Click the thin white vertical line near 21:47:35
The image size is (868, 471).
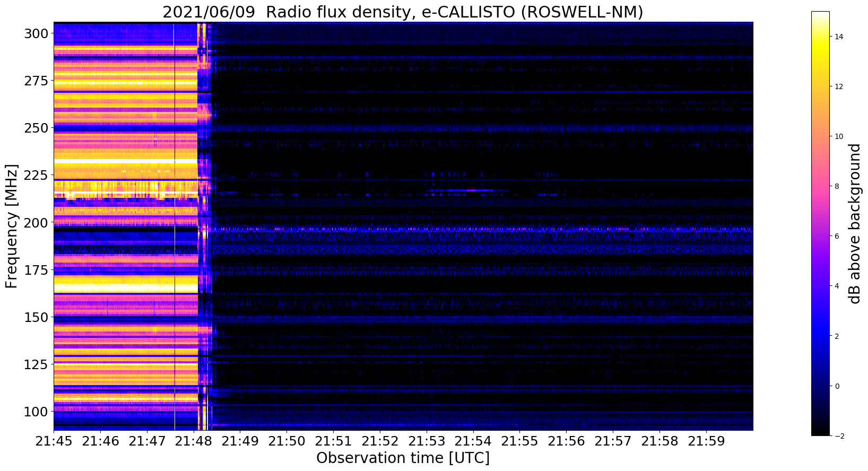click(x=175, y=226)
